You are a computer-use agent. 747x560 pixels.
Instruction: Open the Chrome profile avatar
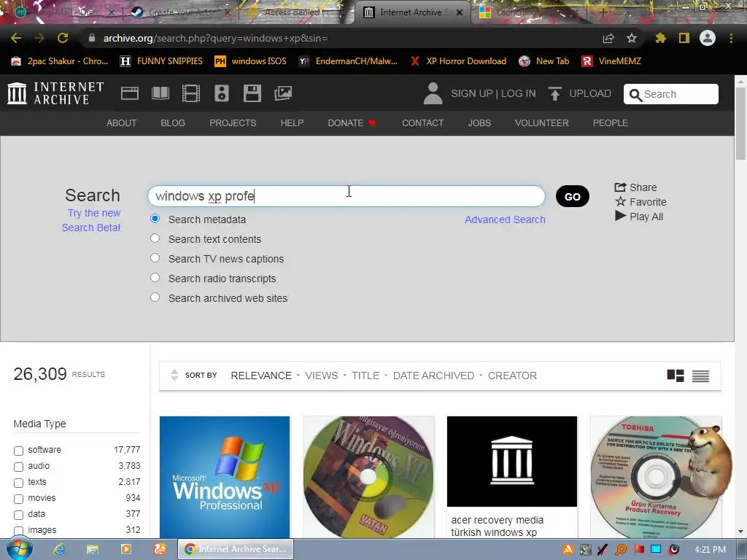point(708,38)
